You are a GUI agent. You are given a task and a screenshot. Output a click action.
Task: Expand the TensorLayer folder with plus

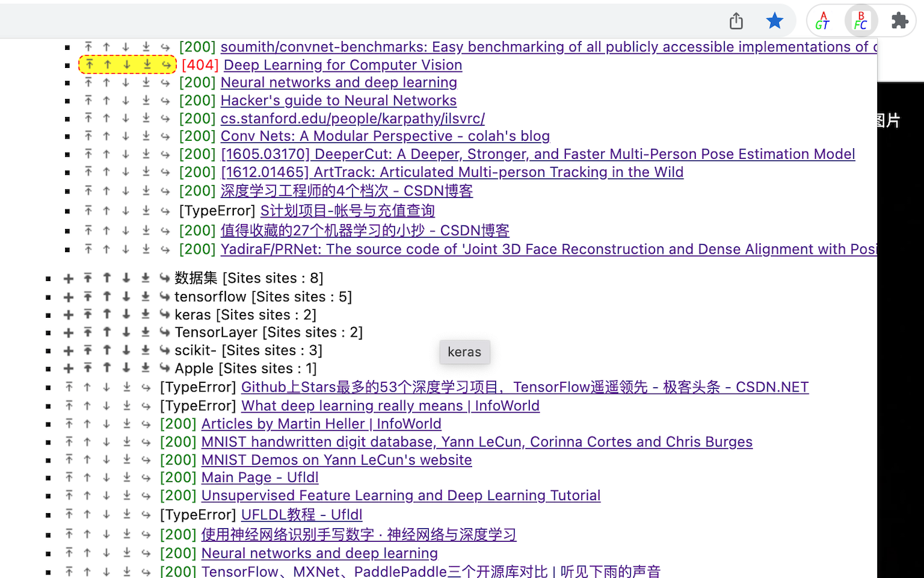69,332
